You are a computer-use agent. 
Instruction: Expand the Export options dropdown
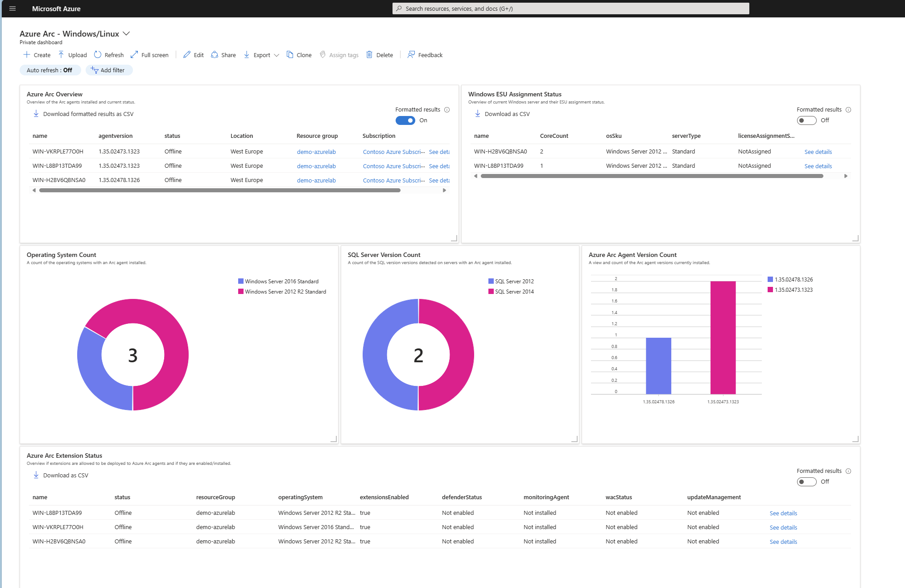tap(277, 55)
